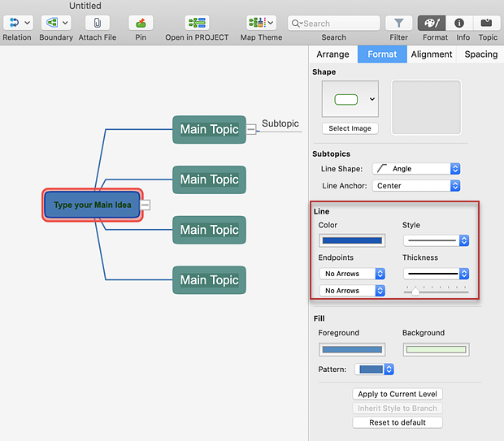Viewport: 504px width, 441px height.
Task: Expand the Line Shape Angle dropdown
Action: pos(416,169)
